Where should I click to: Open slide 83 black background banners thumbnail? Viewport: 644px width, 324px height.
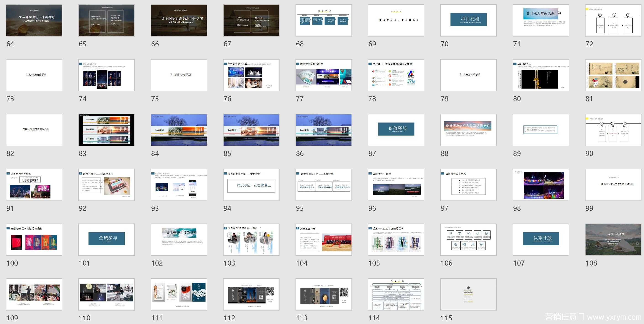coord(106,130)
